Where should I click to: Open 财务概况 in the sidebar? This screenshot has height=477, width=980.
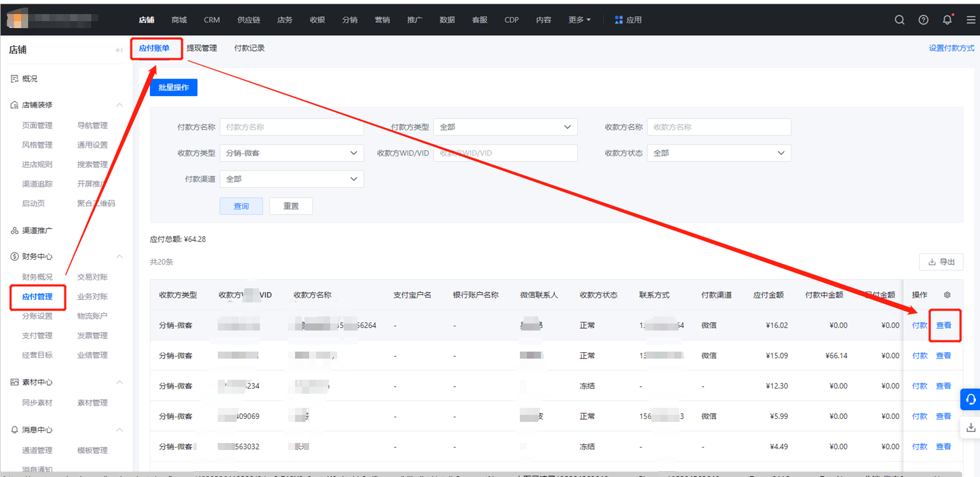point(37,277)
